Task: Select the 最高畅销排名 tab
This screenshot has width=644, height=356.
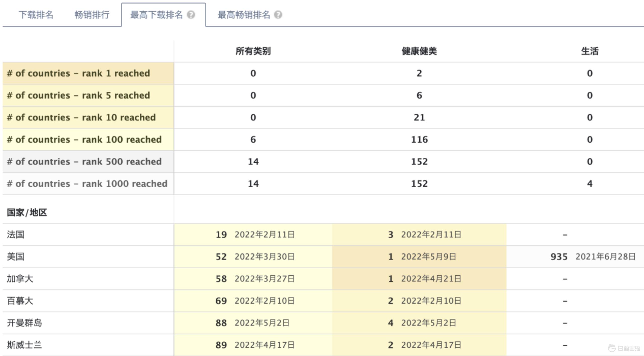Action: click(244, 15)
